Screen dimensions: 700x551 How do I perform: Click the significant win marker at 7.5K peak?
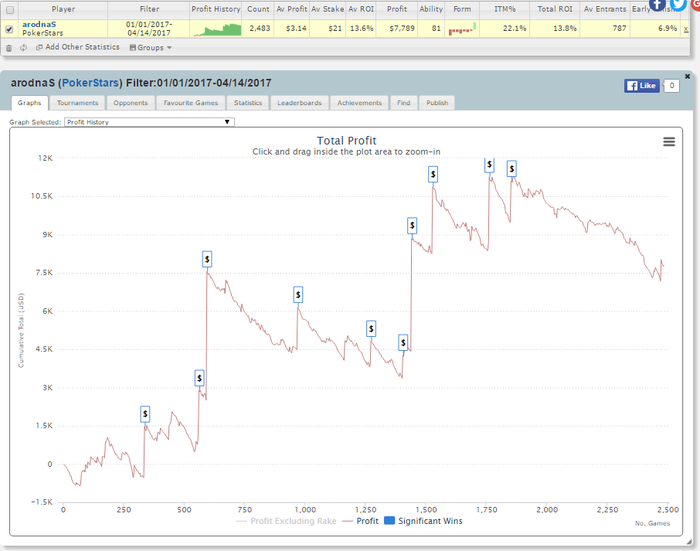tap(207, 259)
